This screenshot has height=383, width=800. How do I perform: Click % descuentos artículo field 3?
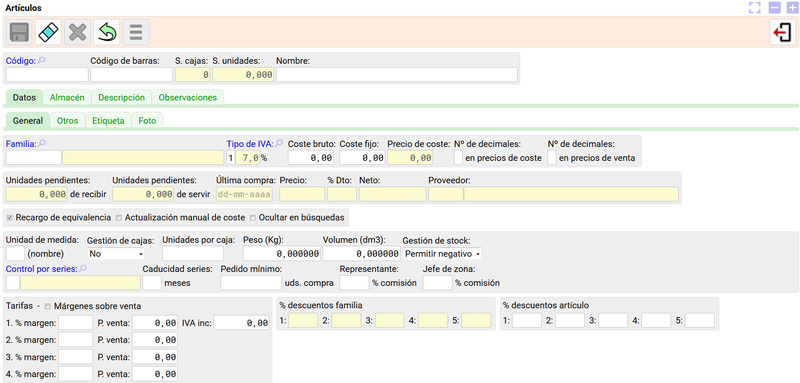click(x=613, y=320)
